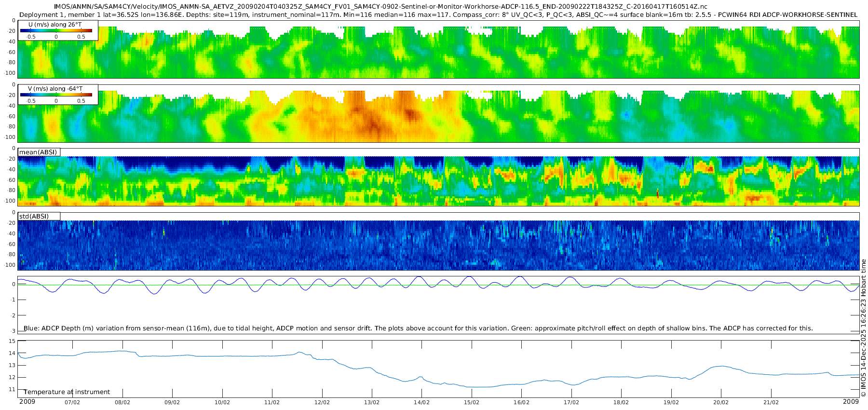Click the '18/02' date tick label
The image size is (868, 410).
pos(621,402)
